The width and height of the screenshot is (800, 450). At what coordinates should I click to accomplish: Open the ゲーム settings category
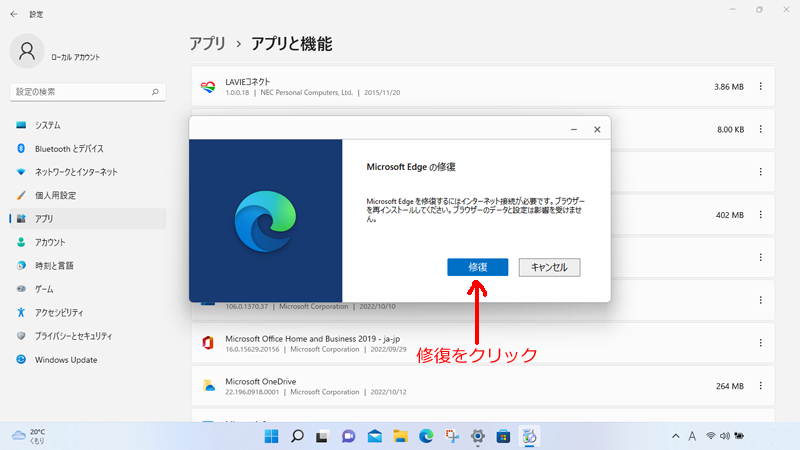pos(44,288)
